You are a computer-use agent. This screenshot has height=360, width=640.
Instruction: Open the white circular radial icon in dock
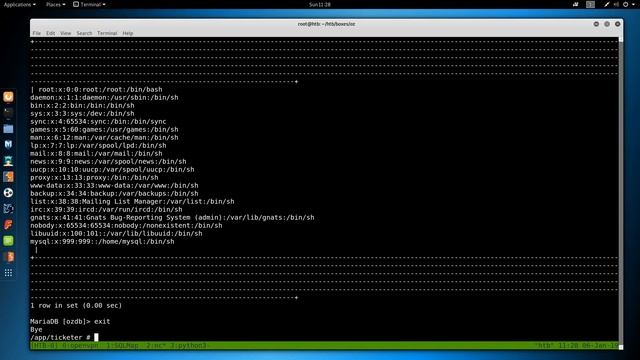[x=8, y=193]
